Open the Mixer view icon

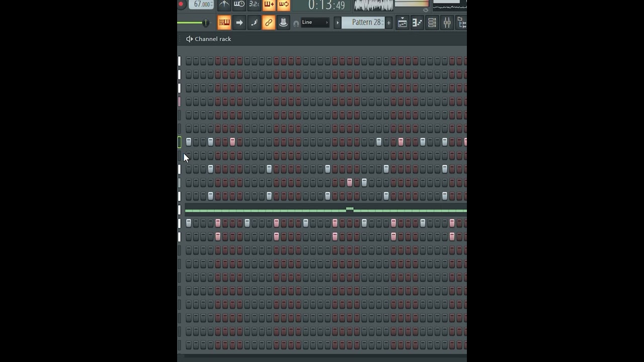point(447,23)
